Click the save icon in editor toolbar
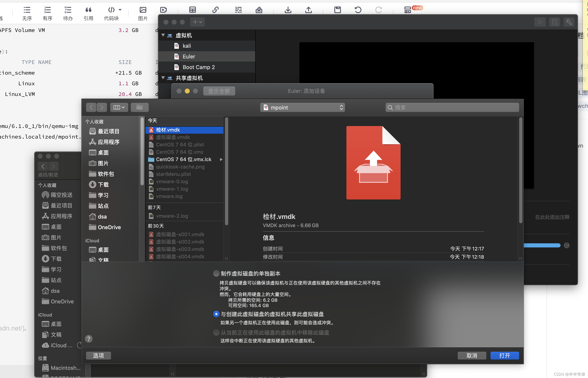Viewport: 588px width, 378px height. [338, 10]
